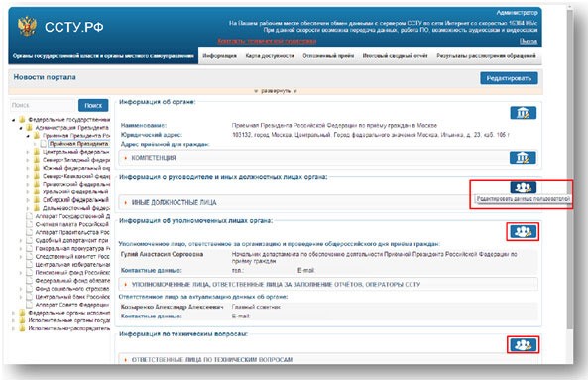This screenshot has width=588, height=380.
Task: Focus the 'Поиск' search input field
Action: coord(43,106)
